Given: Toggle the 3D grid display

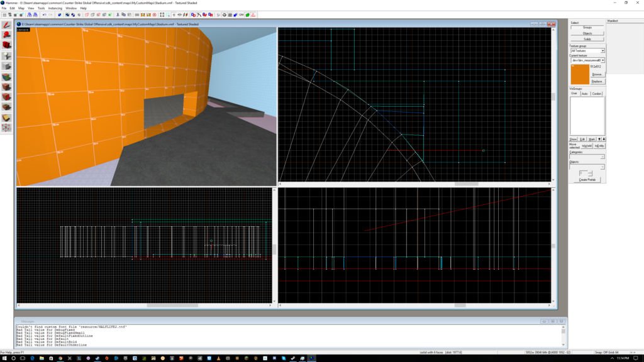Looking at the screenshot, I should [9, 15].
